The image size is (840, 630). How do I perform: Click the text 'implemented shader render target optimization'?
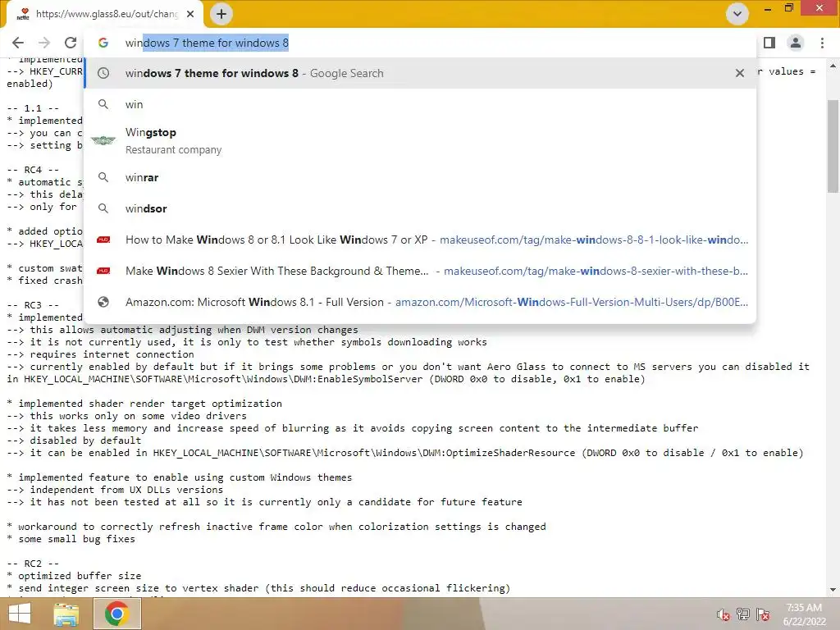150,404
